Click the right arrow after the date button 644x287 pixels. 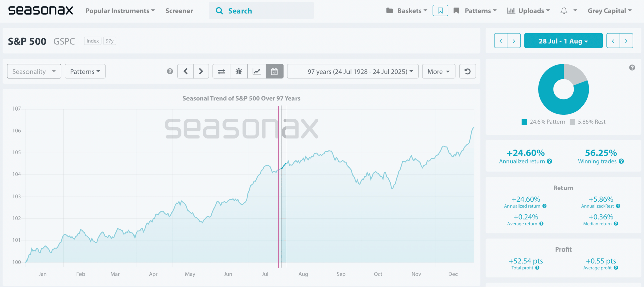coord(626,41)
